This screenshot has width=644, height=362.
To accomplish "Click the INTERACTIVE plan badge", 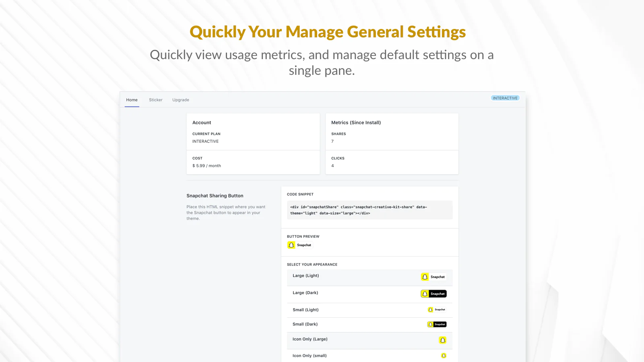I will pos(505,98).
